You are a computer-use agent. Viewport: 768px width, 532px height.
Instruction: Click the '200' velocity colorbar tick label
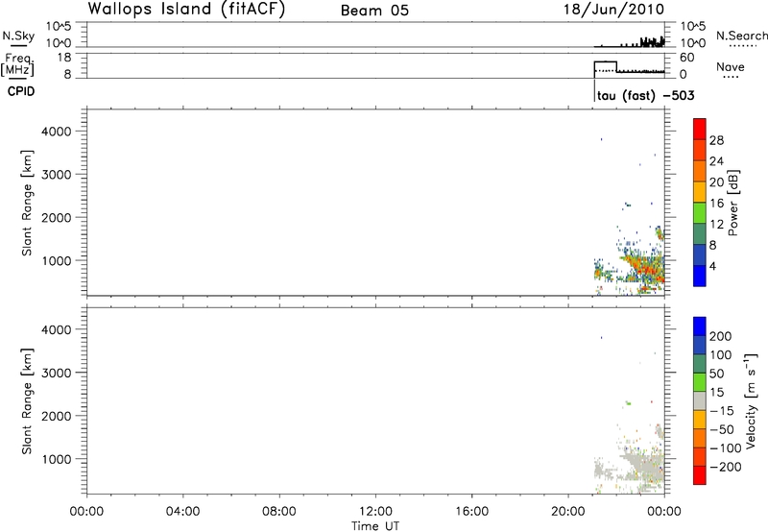(720, 336)
